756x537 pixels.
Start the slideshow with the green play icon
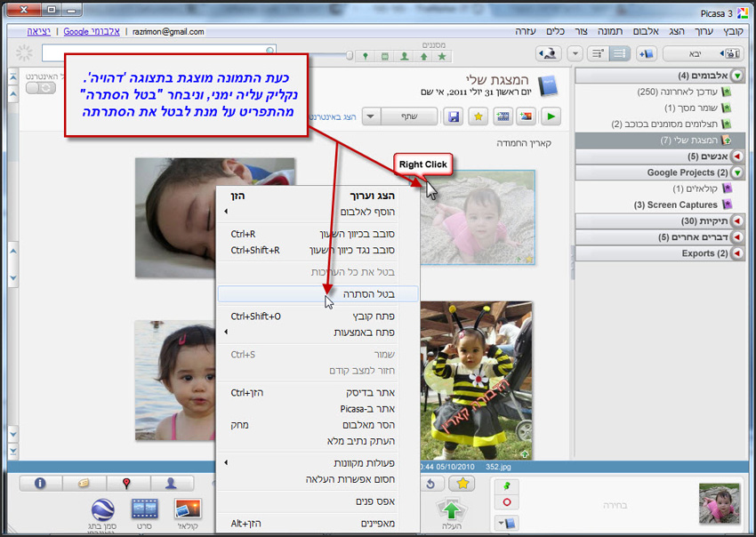click(x=551, y=116)
